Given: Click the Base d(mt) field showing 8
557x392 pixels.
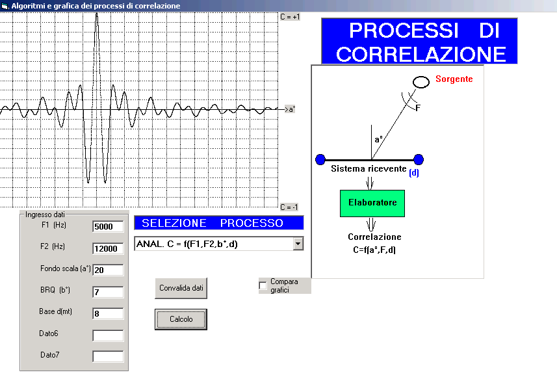Looking at the screenshot, I should pos(108,313).
